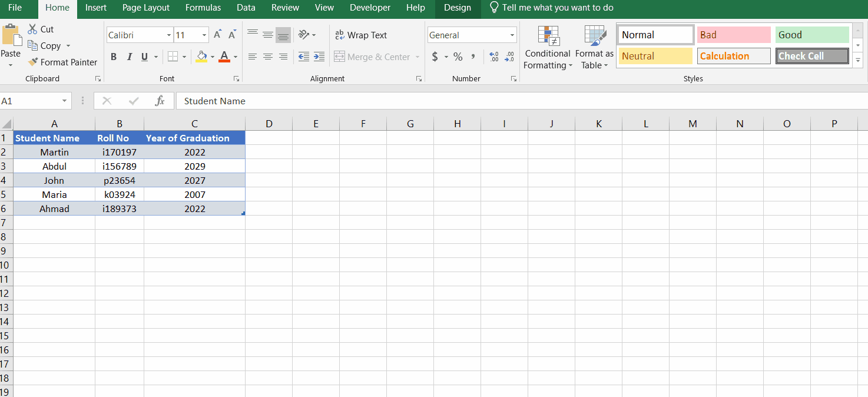The width and height of the screenshot is (868, 397).
Task: Align text left in cell
Action: click(x=253, y=57)
